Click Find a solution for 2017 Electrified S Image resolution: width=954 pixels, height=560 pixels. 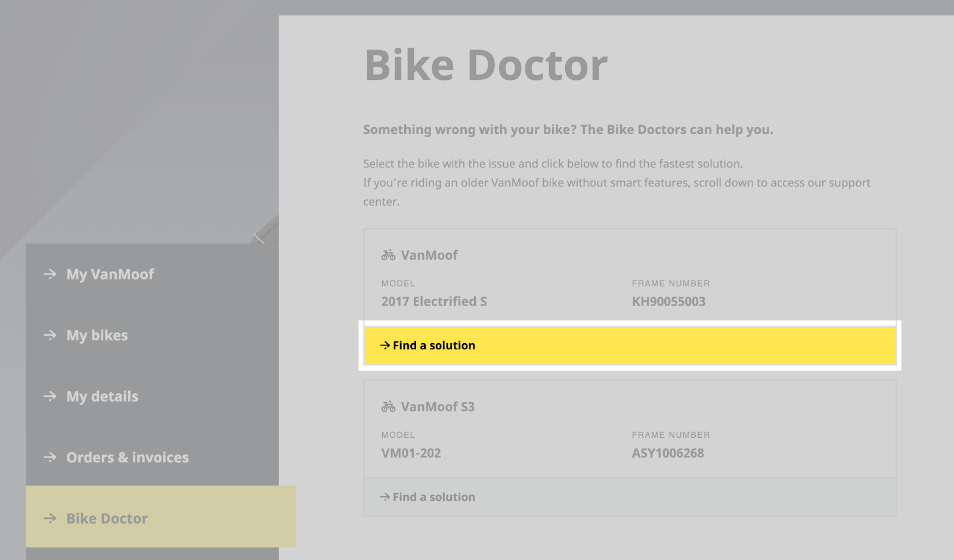[630, 346]
